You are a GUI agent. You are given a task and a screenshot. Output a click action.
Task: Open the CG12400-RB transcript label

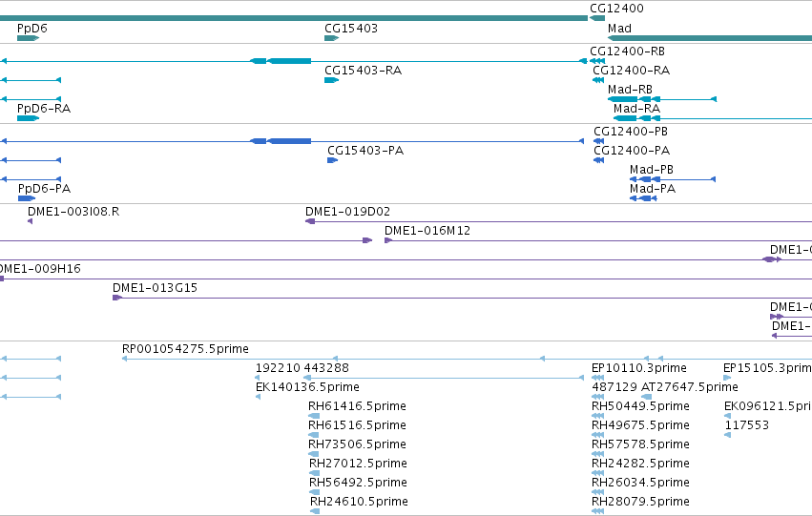tap(627, 52)
